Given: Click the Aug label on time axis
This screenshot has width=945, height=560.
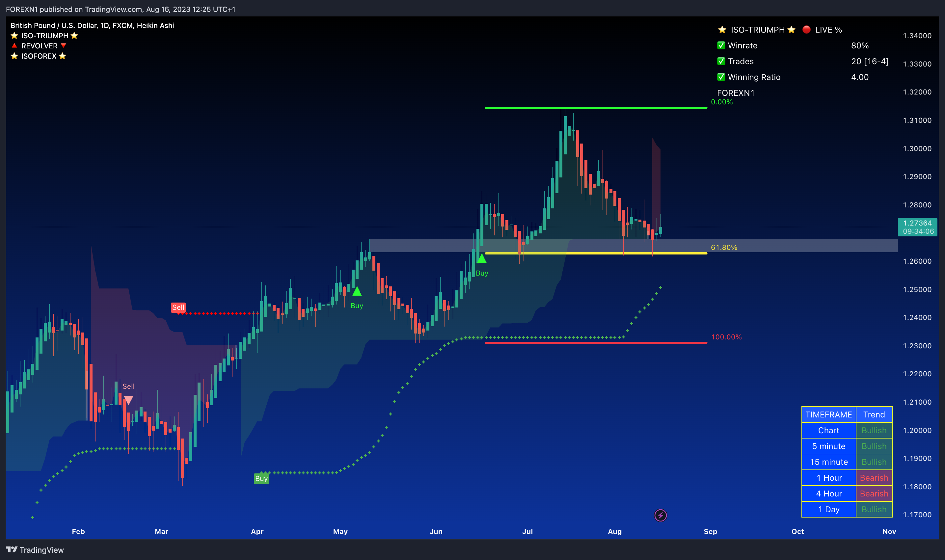Looking at the screenshot, I should [x=614, y=531].
